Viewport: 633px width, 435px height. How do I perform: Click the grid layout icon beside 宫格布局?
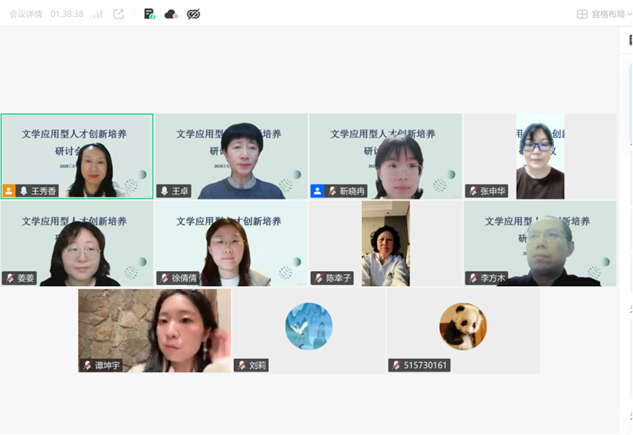coord(582,14)
